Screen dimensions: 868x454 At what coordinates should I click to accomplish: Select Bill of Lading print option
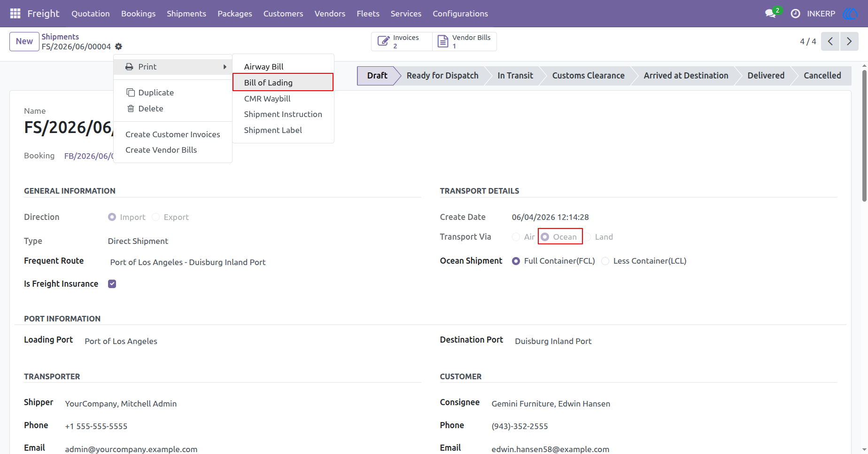283,83
